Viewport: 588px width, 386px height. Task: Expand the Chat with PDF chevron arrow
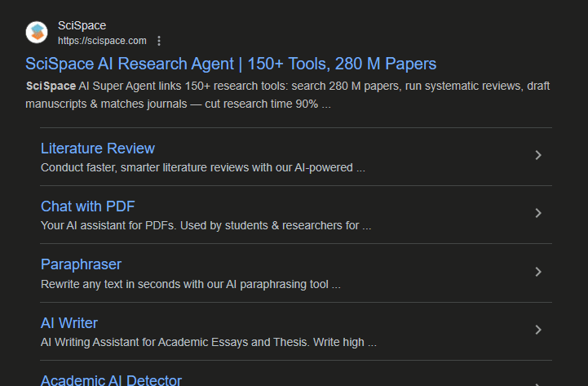point(538,213)
